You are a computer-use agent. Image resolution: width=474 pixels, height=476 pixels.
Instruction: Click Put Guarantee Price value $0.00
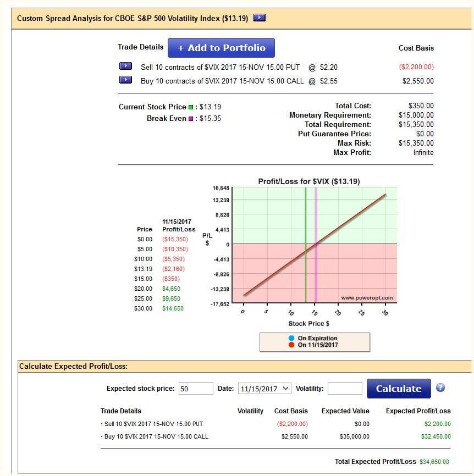click(x=425, y=134)
